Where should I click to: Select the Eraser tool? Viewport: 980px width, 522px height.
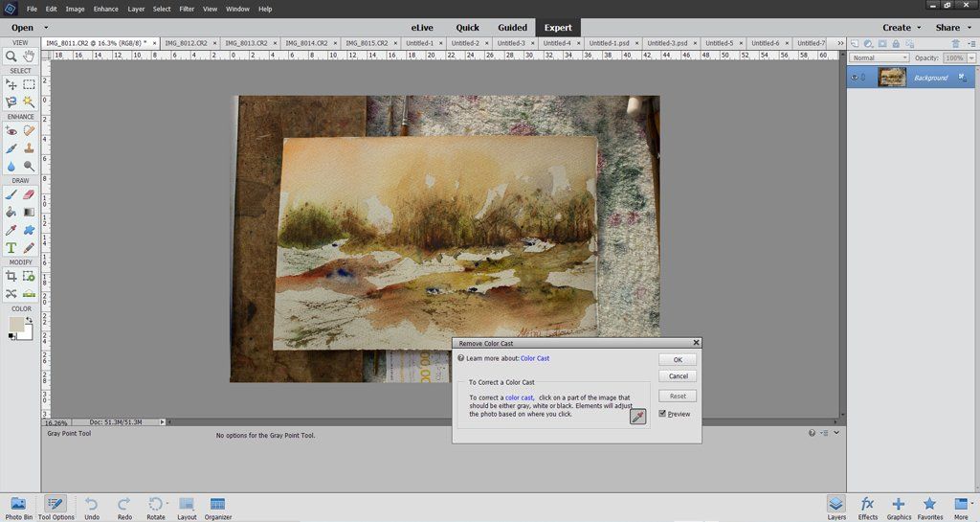click(x=29, y=194)
